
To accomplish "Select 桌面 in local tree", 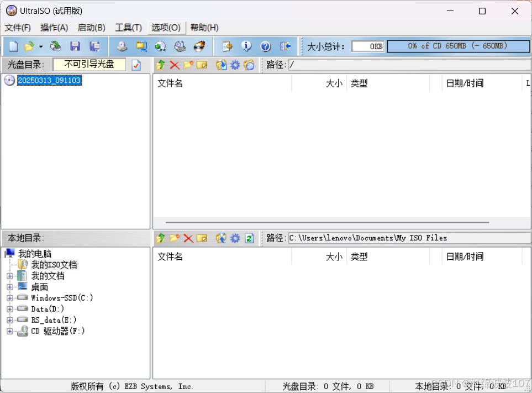I will (x=39, y=287).
